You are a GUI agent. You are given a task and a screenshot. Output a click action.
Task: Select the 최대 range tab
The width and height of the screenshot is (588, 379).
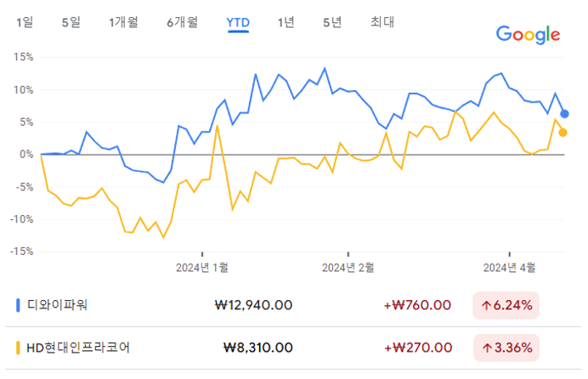382,22
